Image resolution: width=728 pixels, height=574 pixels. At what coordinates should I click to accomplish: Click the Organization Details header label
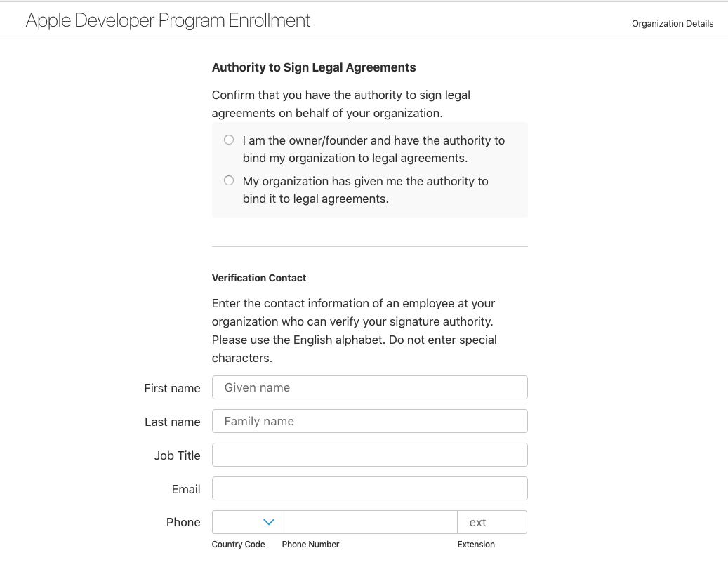coord(673,24)
